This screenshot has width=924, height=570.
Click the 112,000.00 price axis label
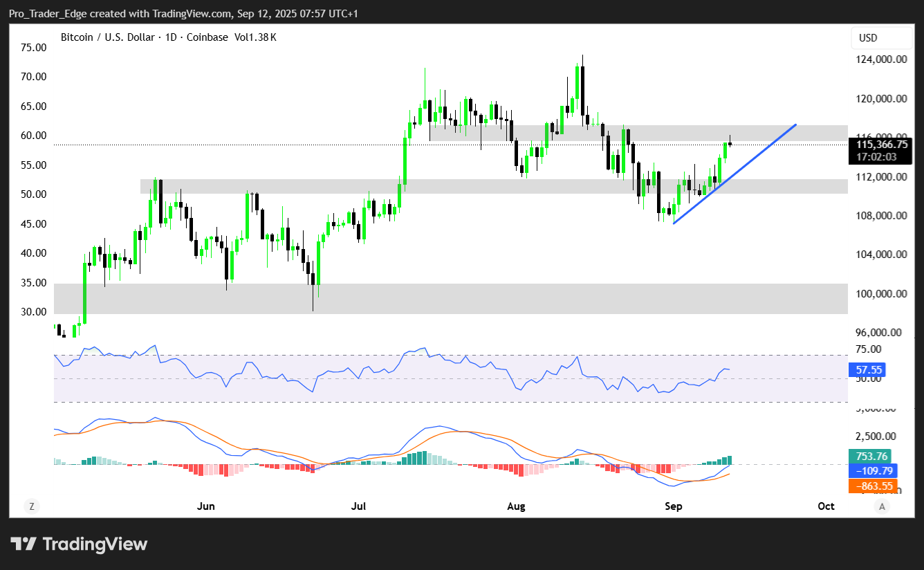[x=881, y=176]
